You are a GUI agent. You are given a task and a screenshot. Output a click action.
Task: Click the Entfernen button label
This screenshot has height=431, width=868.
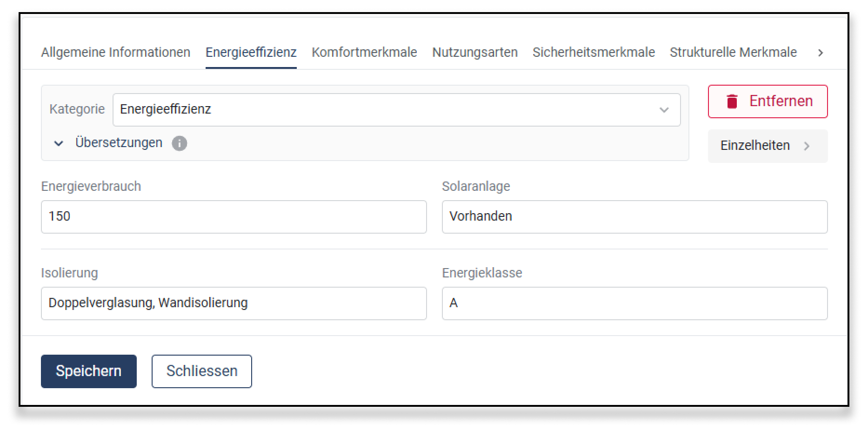[781, 101]
